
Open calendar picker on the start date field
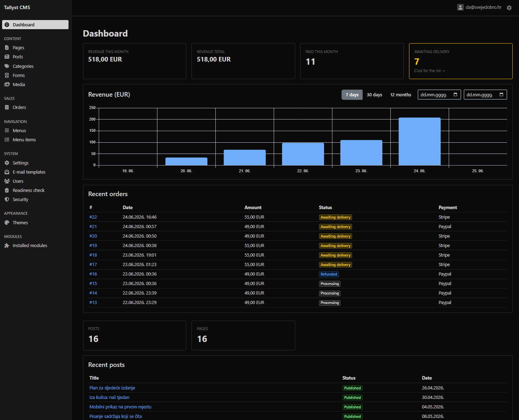tap(455, 95)
